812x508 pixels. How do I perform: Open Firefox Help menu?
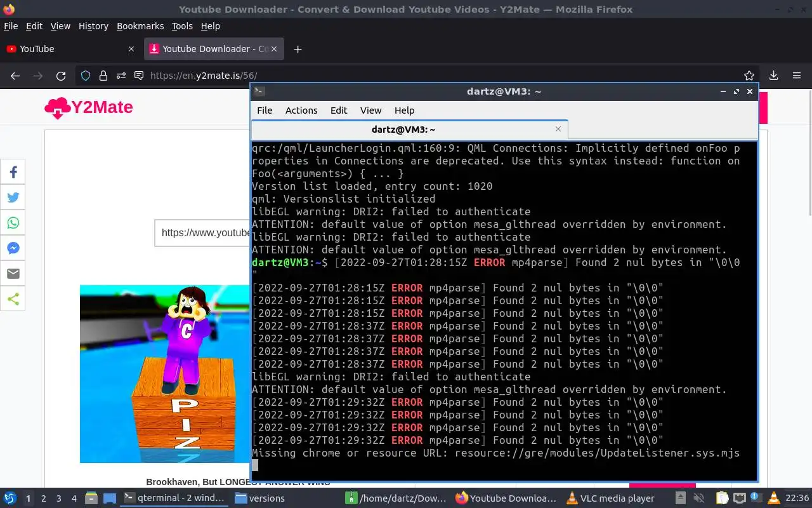210,26
